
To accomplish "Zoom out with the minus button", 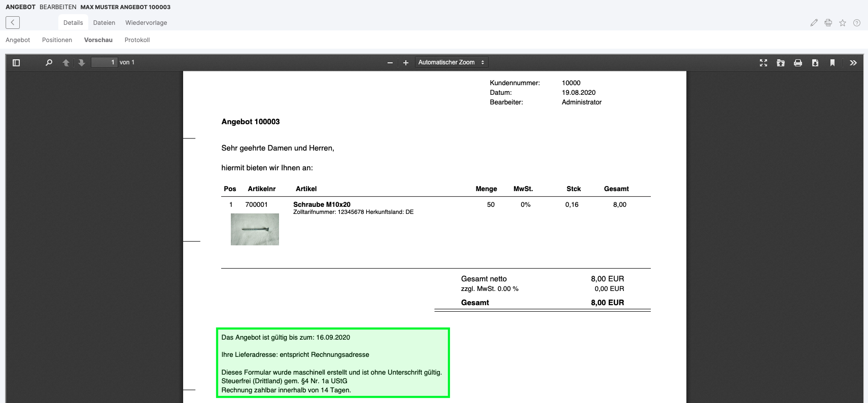I will click(390, 63).
